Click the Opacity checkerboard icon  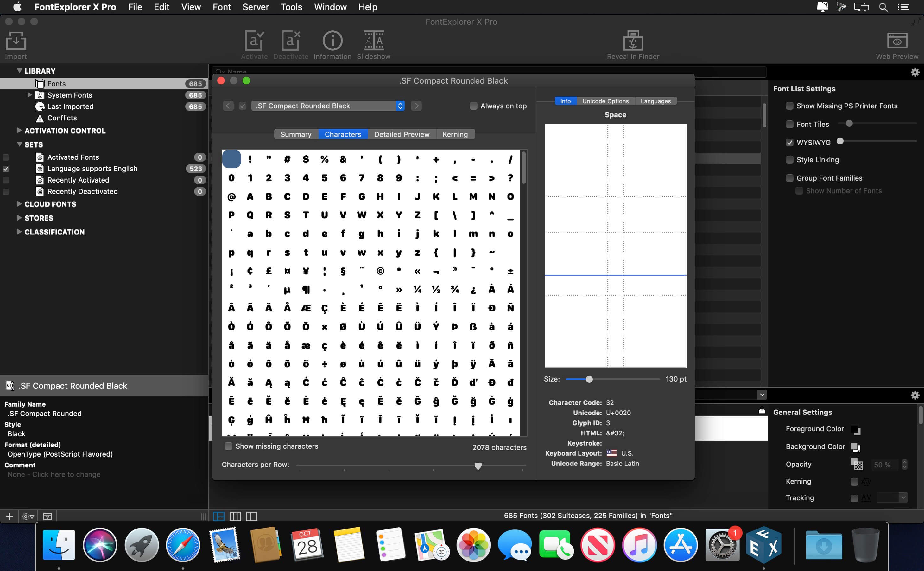point(857,465)
